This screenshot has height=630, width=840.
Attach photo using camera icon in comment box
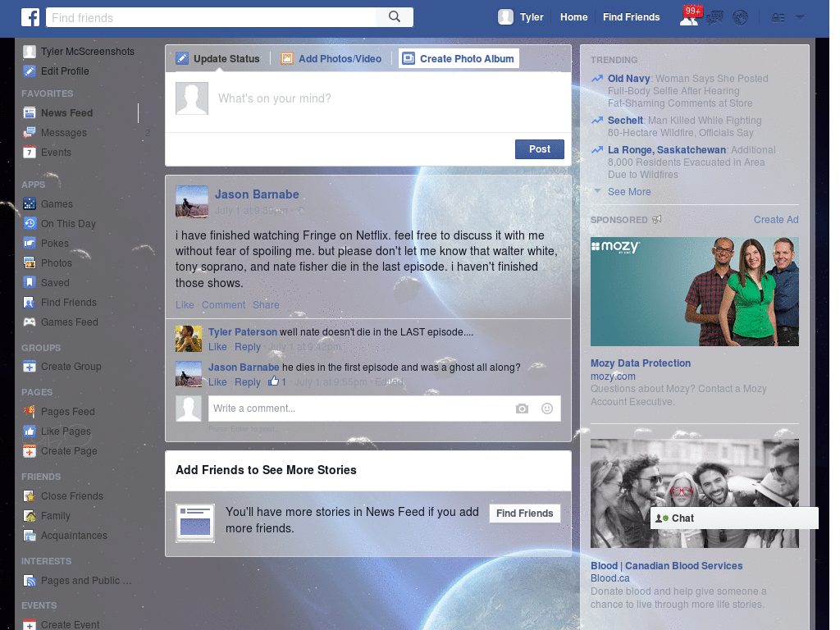coord(522,409)
